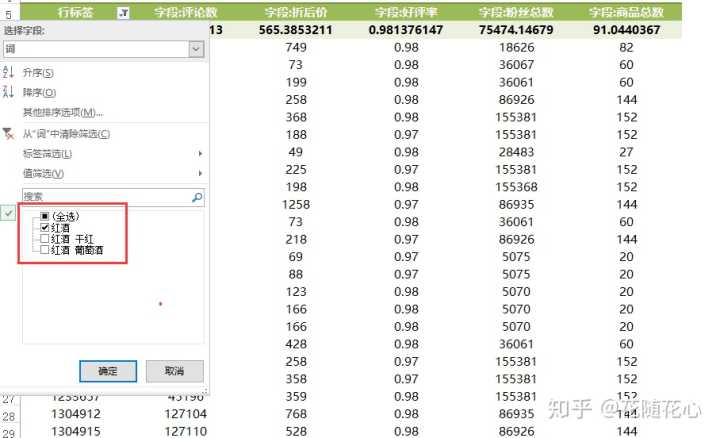Select cell with value 49
Screen dimensions: 720x438
[x=296, y=152]
